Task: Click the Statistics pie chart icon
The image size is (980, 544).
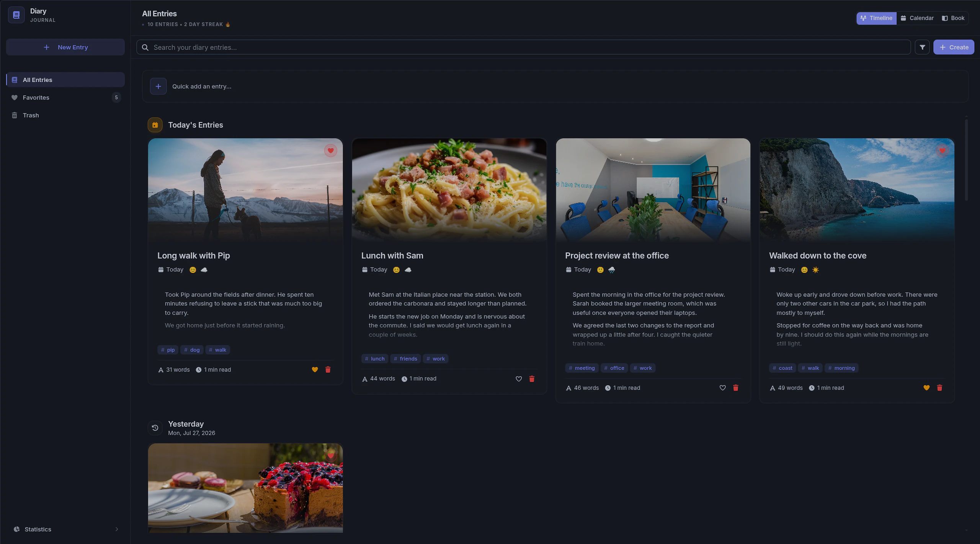Action: (x=16, y=529)
